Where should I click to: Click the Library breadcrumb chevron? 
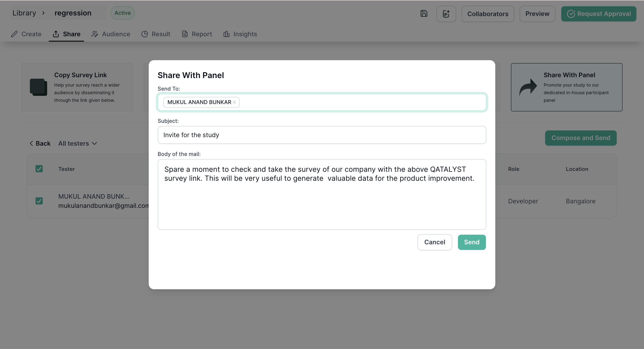click(x=43, y=13)
